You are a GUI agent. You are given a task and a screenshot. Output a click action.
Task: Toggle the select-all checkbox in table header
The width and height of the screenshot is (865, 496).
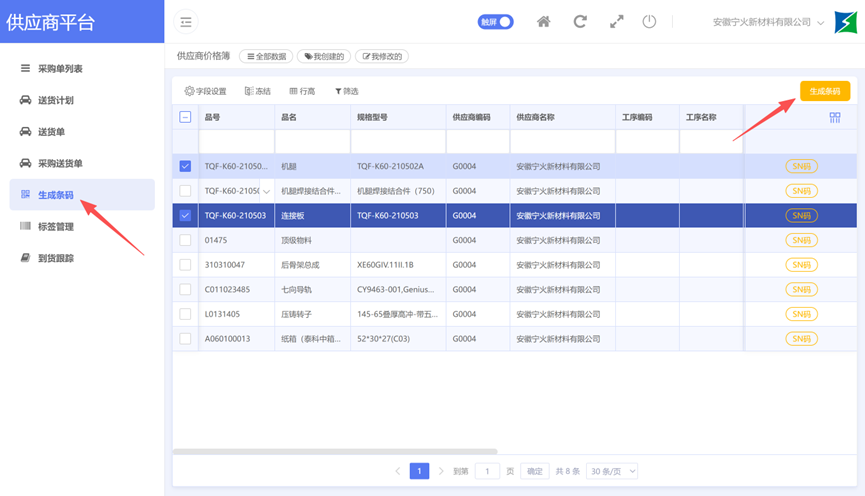[x=185, y=117]
